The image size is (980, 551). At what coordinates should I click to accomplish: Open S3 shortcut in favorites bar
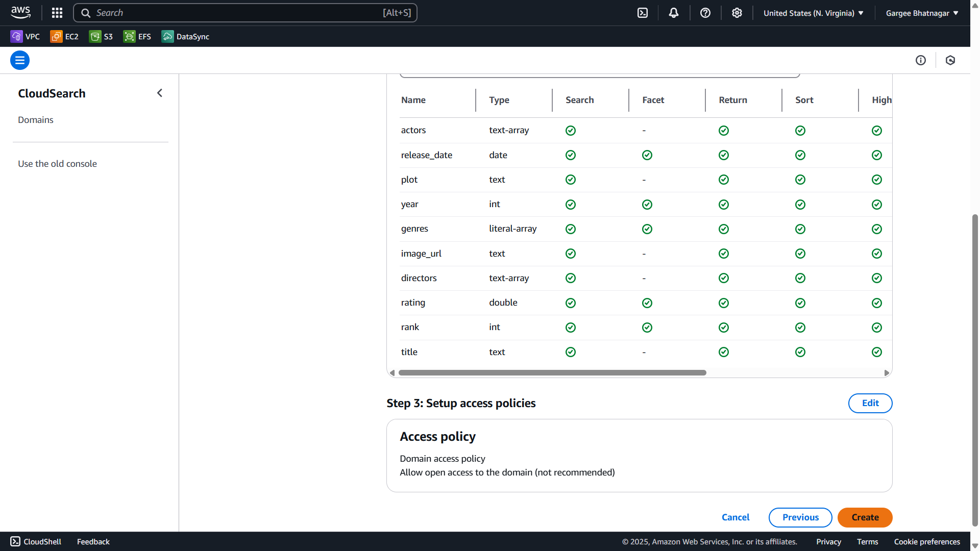(101, 36)
